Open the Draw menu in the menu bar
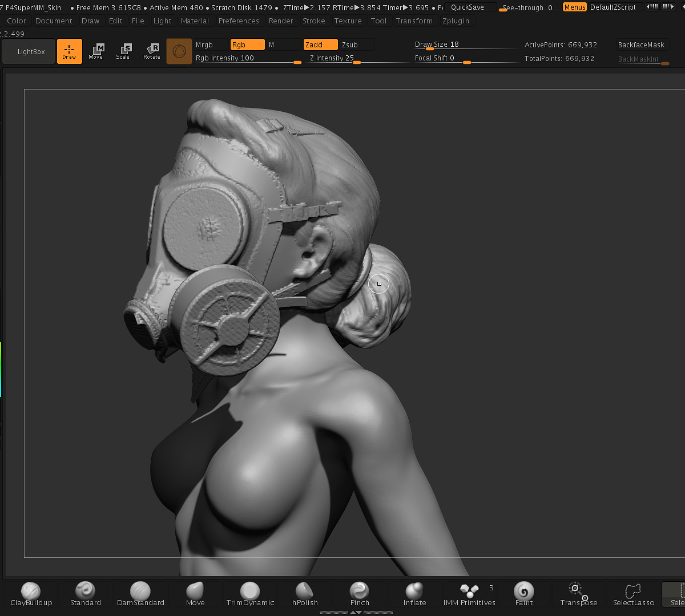 [x=90, y=21]
